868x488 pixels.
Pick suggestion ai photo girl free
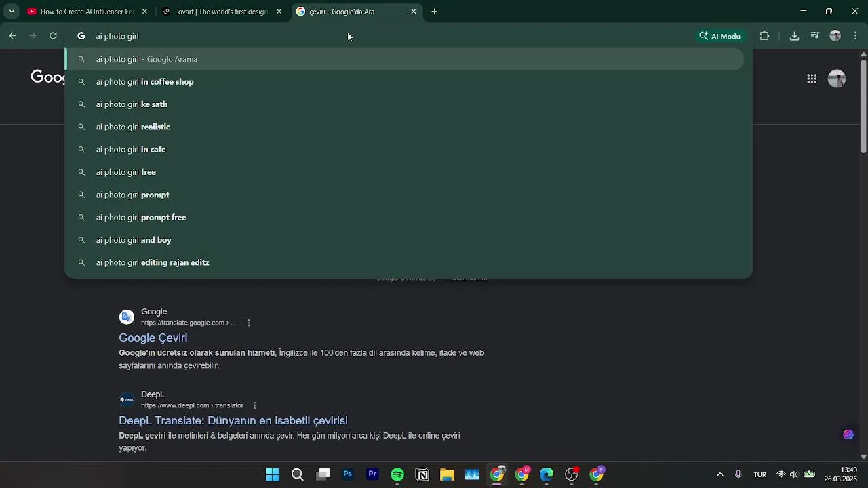click(404, 172)
